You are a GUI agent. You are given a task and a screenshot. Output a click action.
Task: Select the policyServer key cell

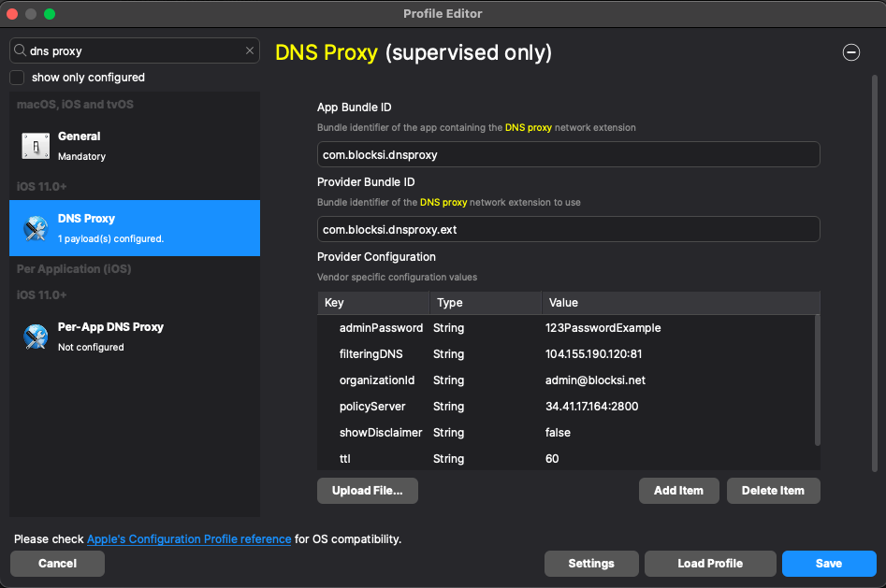(372, 407)
